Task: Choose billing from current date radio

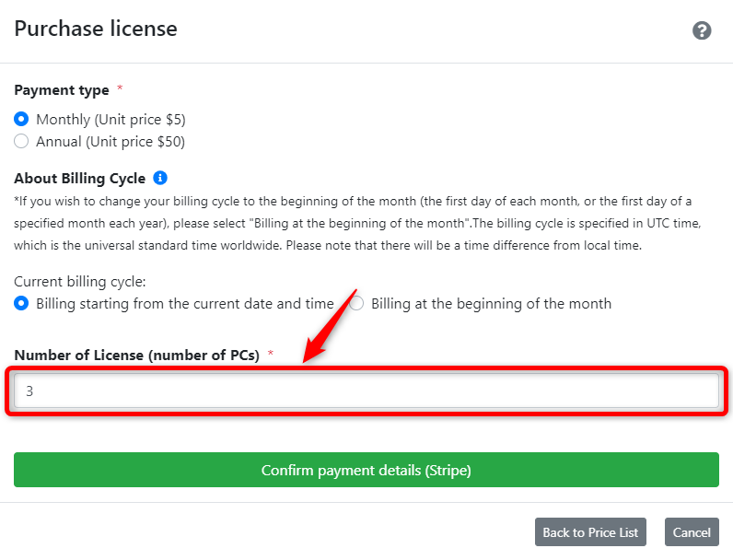Action: (21, 303)
